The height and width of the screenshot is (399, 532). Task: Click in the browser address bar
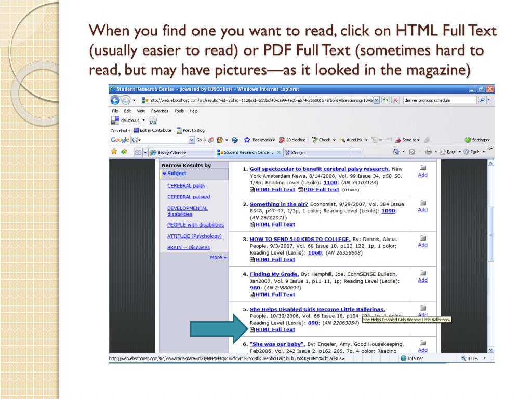pyautogui.click(x=260, y=100)
